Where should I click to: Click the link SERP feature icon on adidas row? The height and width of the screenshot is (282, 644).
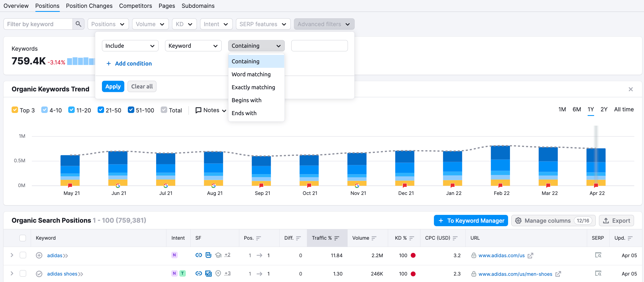coord(198,255)
